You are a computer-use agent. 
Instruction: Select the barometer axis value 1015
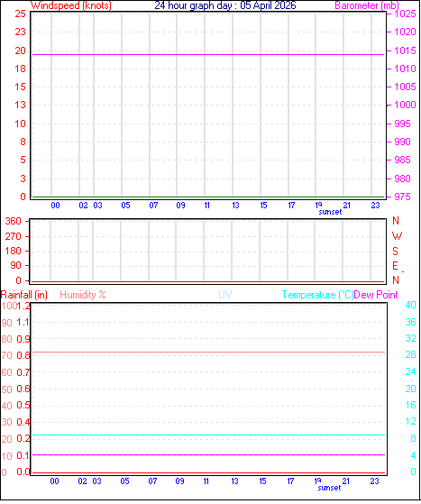[x=405, y=50]
